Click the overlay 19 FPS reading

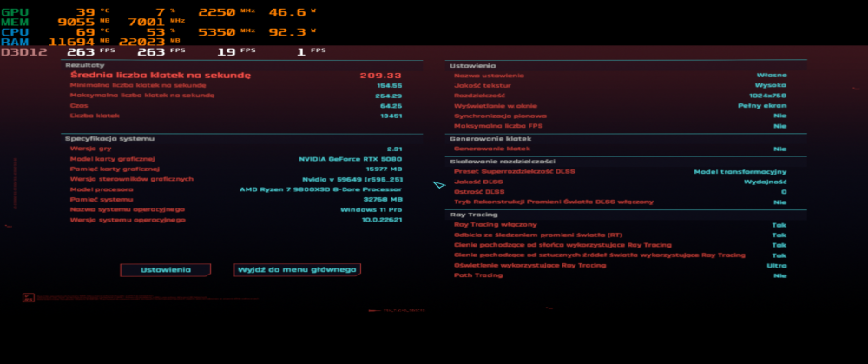click(236, 52)
